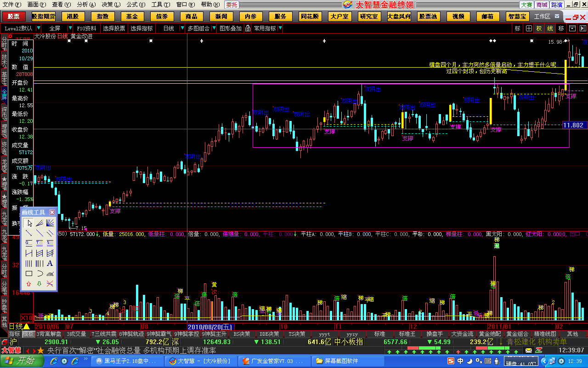
Task: Select the straight trend line tool
Action: [x=40, y=233]
